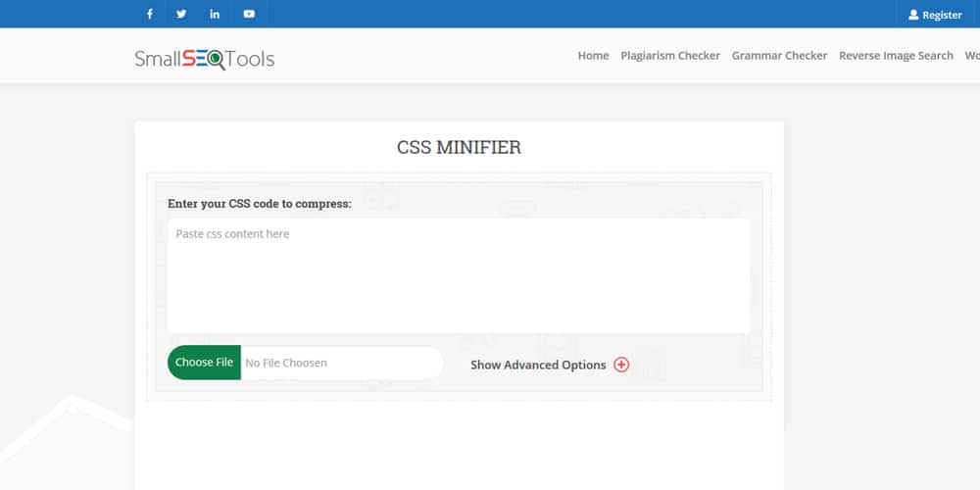The image size is (980, 490).
Task: Click the Twitter bird icon
Action: [x=181, y=14]
